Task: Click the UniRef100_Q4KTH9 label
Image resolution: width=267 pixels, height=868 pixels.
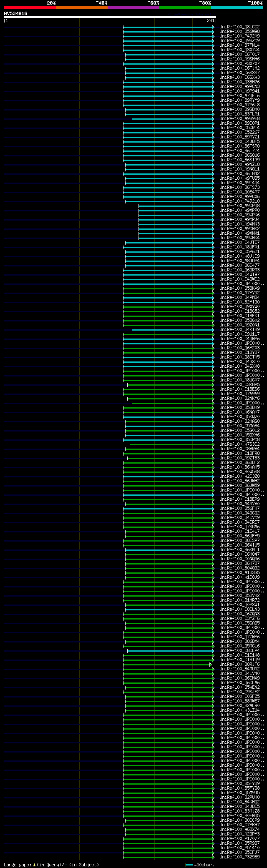Action: [x=239, y=329]
